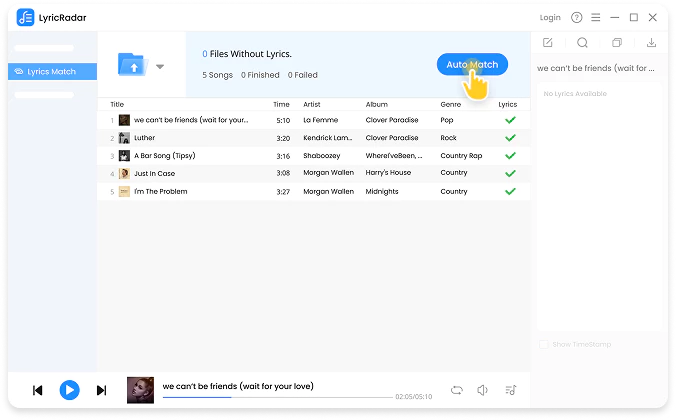Click the blue play button
The height and width of the screenshot is (420, 676).
pos(69,390)
